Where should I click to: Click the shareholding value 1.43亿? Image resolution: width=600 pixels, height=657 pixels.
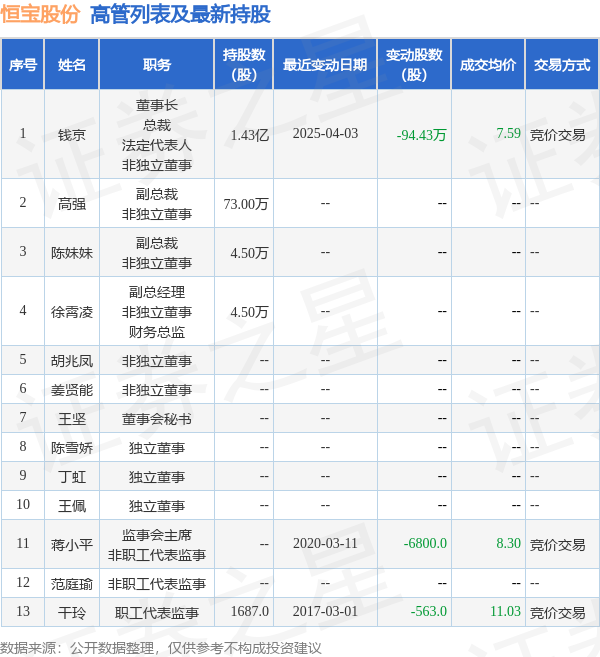(x=250, y=135)
